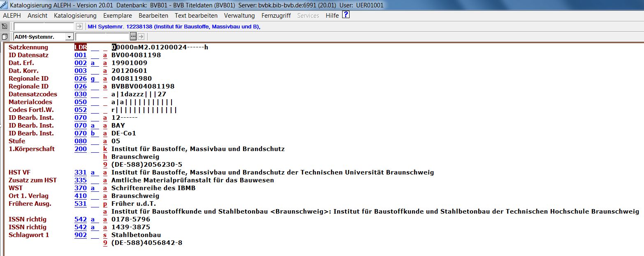The image size is (644, 256).
Task: Click the items bar icon beside ADM-Systemnr.
Action: coord(5,37)
